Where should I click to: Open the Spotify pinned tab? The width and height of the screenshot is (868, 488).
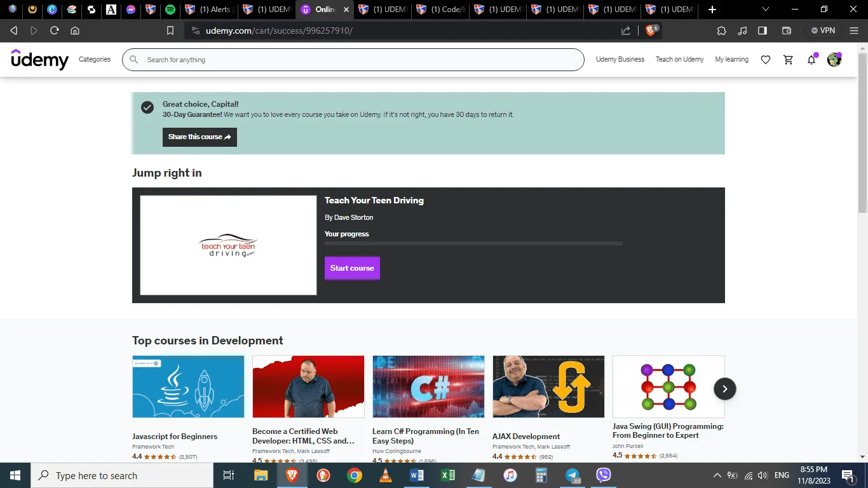[x=170, y=10]
